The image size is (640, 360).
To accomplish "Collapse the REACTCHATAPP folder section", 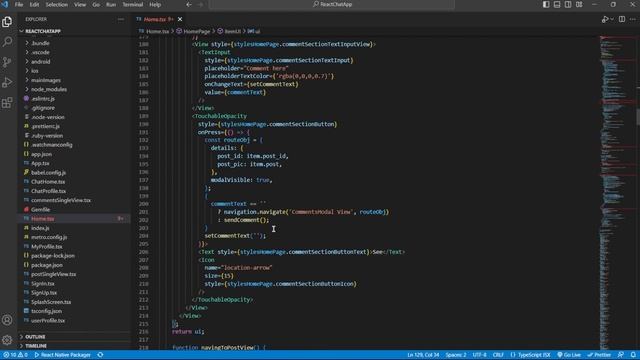I will pyautogui.click(x=42, y=31).
